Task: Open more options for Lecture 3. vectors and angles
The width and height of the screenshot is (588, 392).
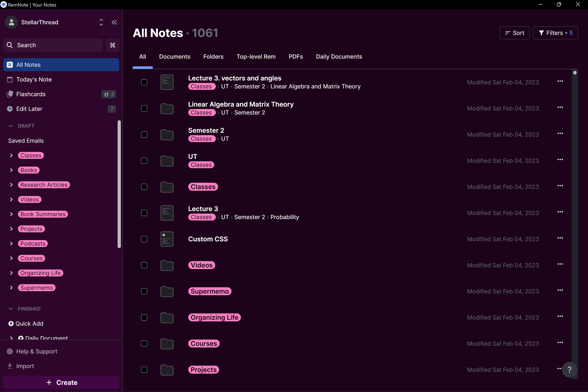Action: click(x=560, y=81)
